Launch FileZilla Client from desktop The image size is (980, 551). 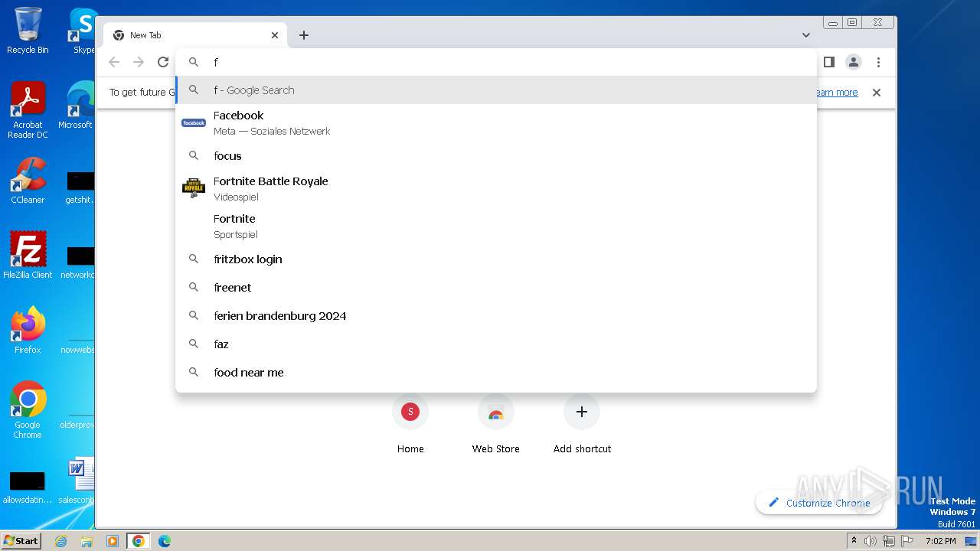tap(28, 255)
